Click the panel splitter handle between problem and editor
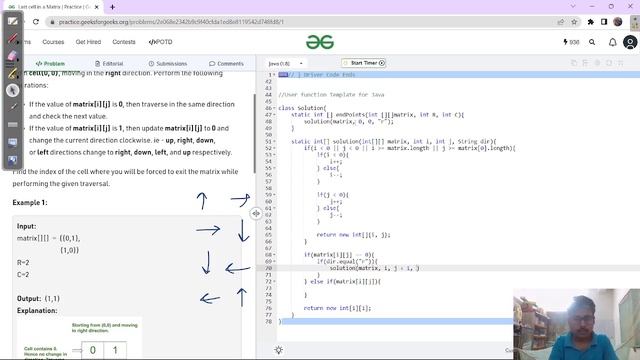The image size is (640, 360). click(x=256, y=213)
